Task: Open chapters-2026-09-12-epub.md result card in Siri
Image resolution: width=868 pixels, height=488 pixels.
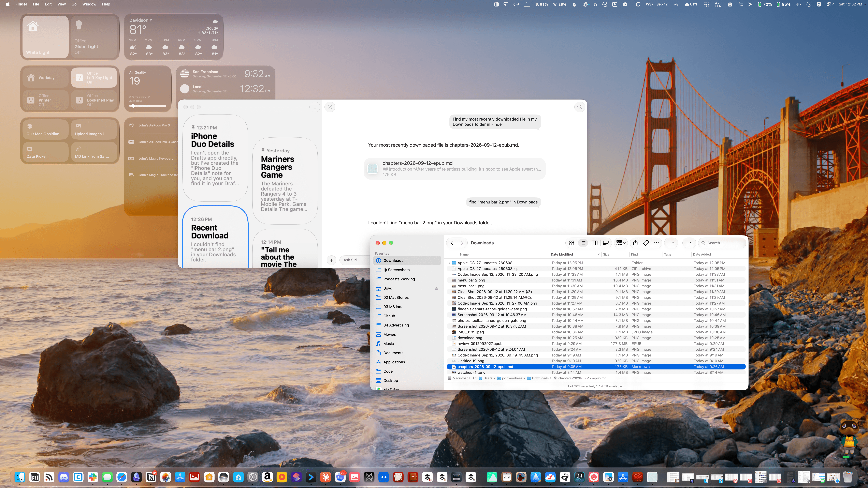Action: pyautogui.click(x=454, y=169)
